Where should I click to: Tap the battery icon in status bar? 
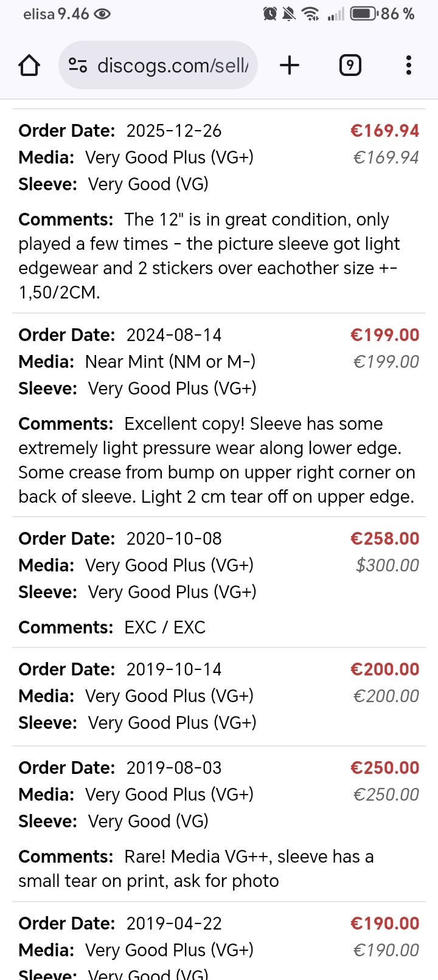(363, 13)
